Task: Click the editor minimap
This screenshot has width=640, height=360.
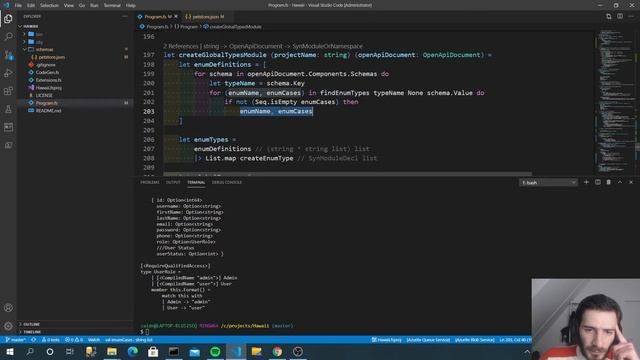Action: (615, 102)
